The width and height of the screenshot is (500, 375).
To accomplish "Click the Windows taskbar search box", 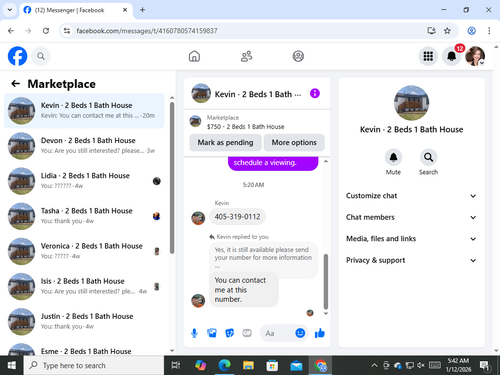I will 94,365.
